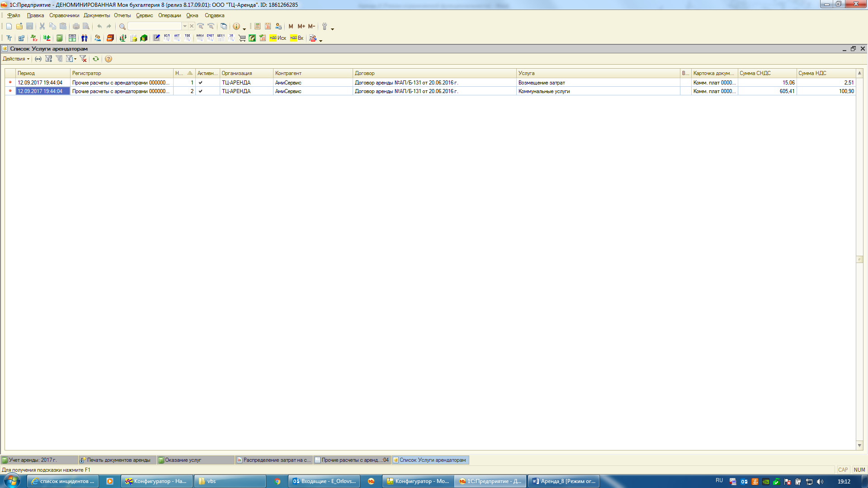Image resolution: width=868 pixels, height=488 pixels.
Task: Click the magnifier search icon
Action: (x=122, y=26)
